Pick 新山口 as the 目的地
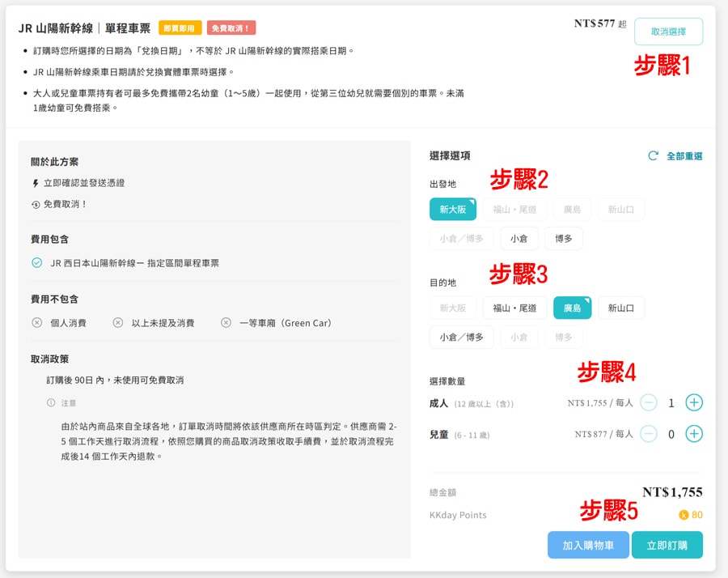728x578 pixels. coord(620,308)
